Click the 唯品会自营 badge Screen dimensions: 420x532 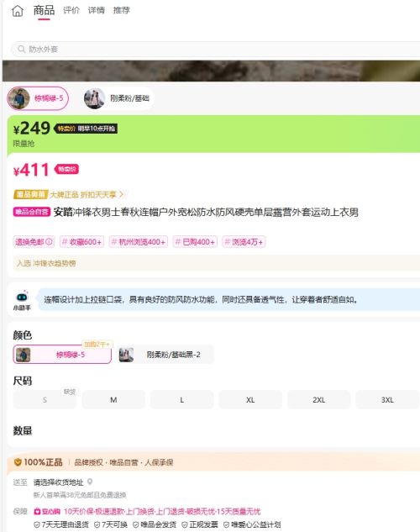point(32,212)
